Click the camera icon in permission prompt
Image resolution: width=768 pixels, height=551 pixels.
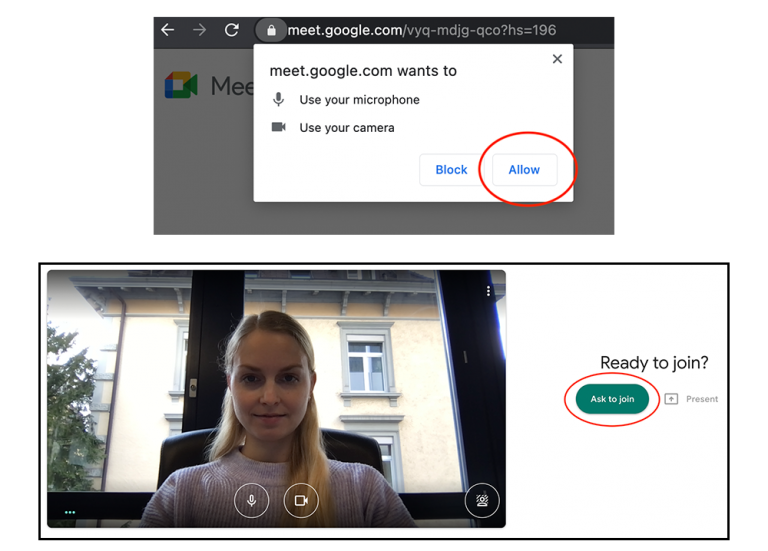279,127
